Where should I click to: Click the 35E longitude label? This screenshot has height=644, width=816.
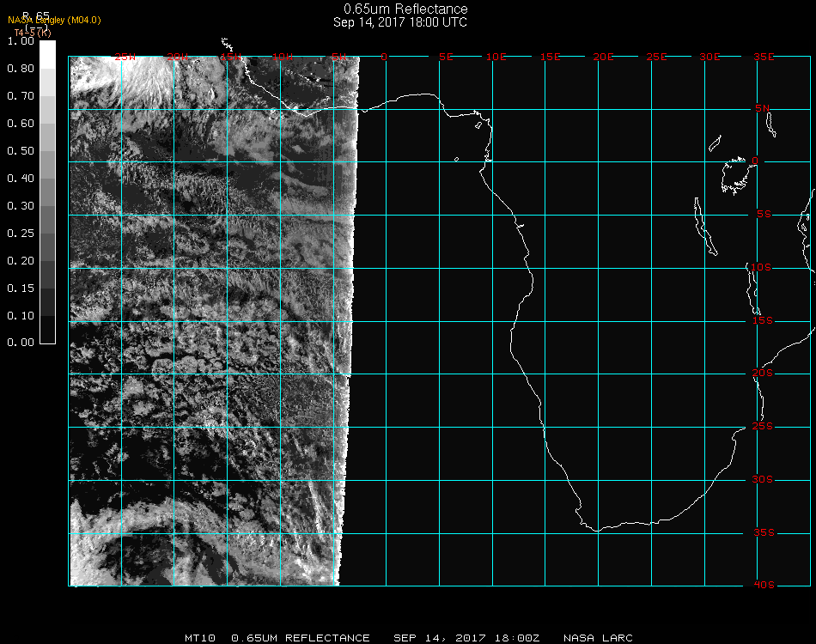(764, 57)
